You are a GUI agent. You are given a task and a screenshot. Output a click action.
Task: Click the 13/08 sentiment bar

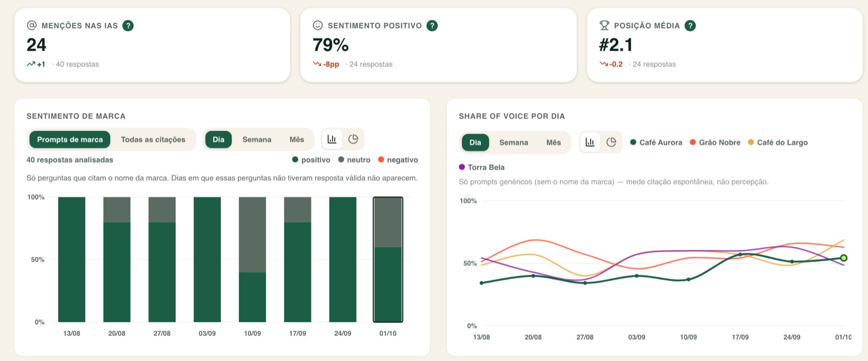pyautogui.click(x=72, y=260)
